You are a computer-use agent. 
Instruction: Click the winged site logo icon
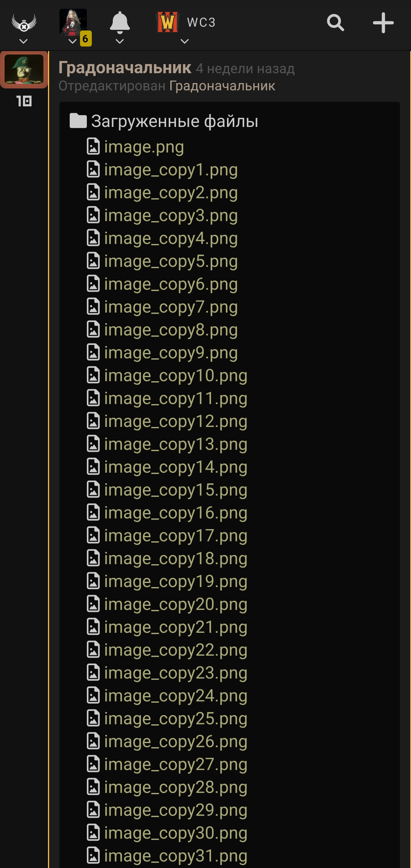coord(24,22)
